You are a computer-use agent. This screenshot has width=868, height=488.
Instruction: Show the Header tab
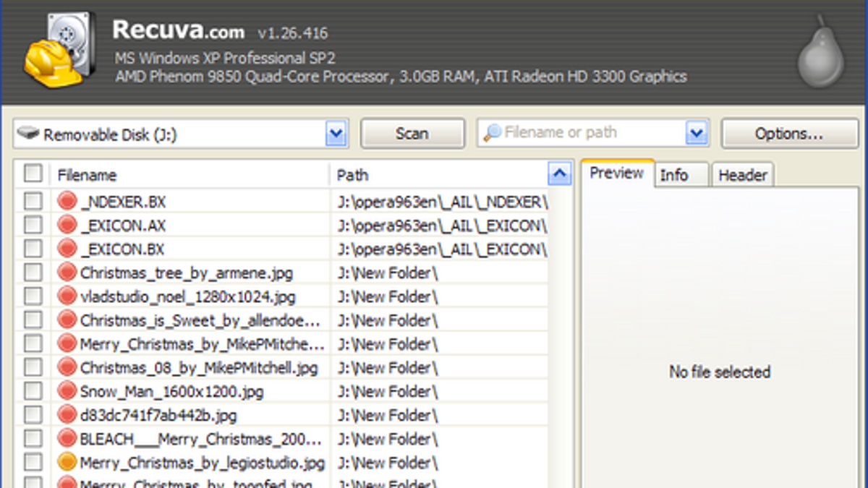(x=741, y=175)
